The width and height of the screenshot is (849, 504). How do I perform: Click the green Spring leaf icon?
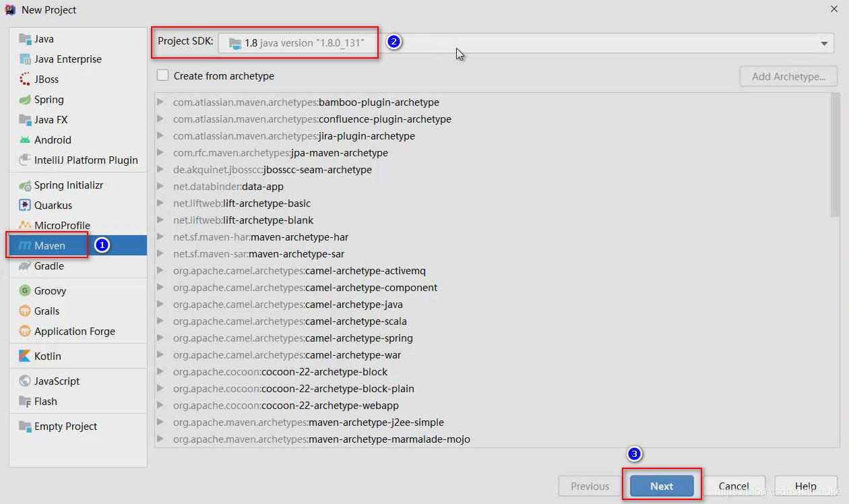point(25,100)
